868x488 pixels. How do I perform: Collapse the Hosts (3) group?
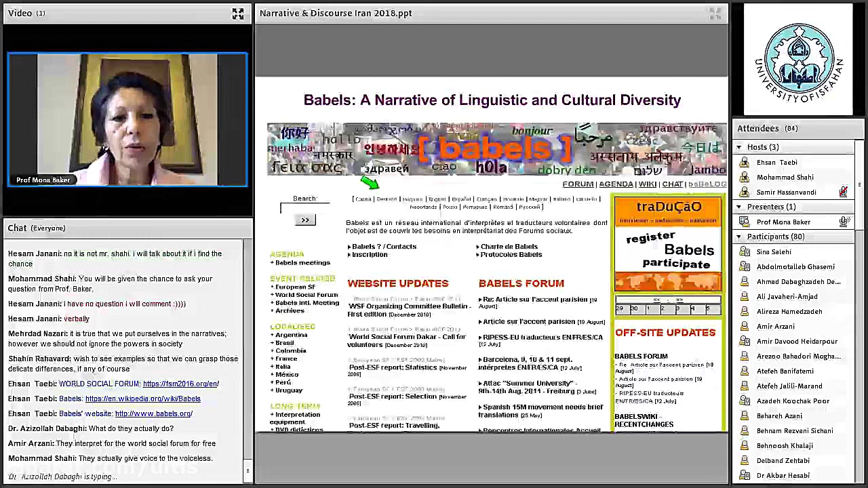point(739,148)
